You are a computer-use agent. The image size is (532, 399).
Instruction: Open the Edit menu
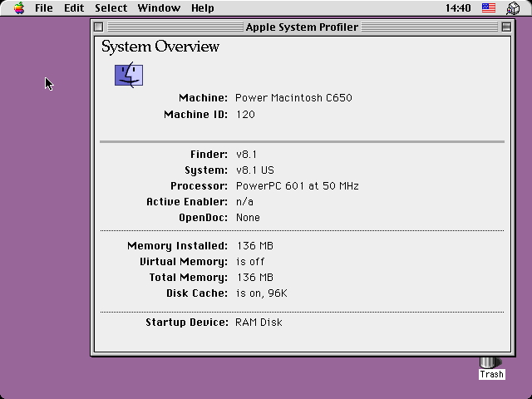(x=74, y=7)
